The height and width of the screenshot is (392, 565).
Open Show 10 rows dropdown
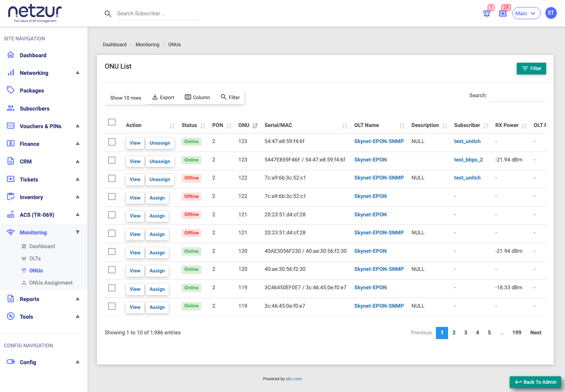click(x=126, y=98)
